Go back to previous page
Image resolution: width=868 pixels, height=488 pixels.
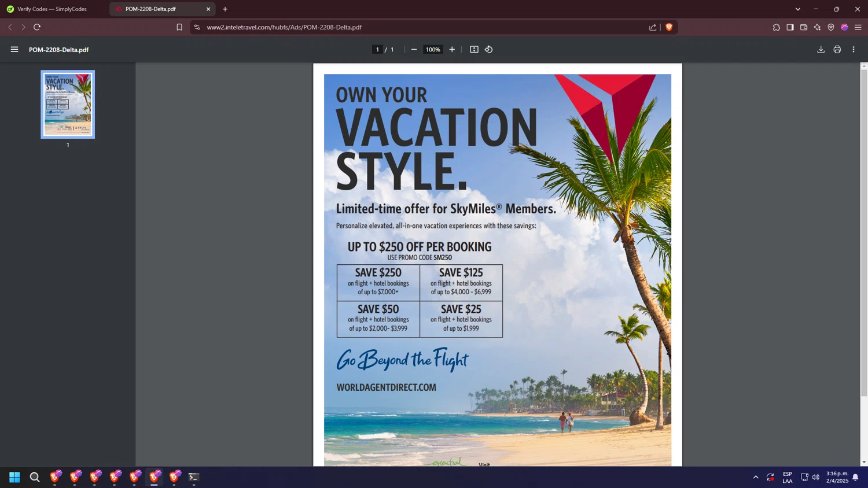pyautogui.click(x=10, y=27)
